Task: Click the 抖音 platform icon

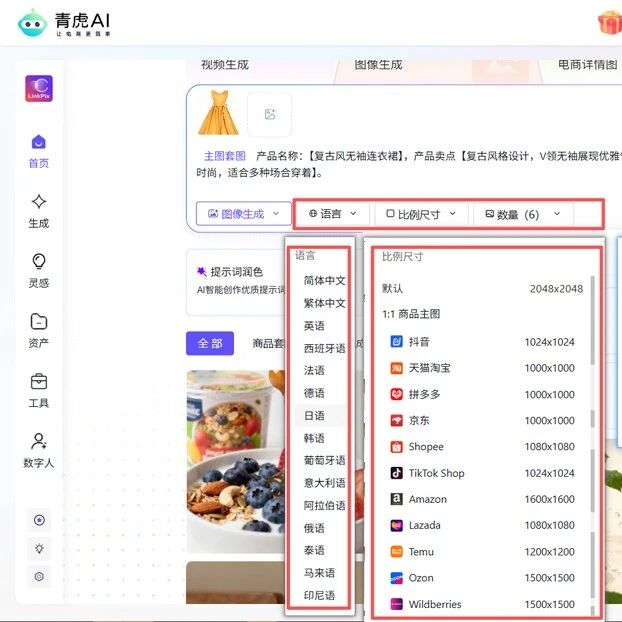Action: (x=396, y=341)
